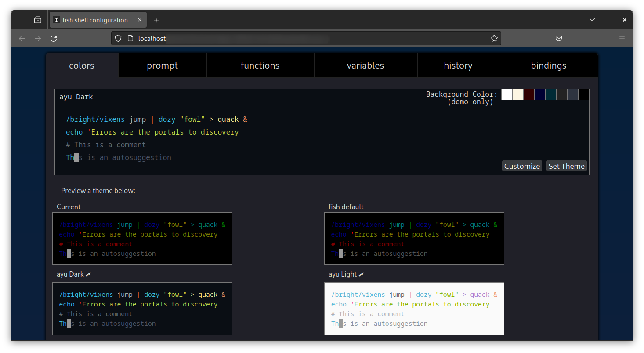Apply the theme with Set Theme
Viewport: 644px width, 353px height.
[x=566, y=166]
